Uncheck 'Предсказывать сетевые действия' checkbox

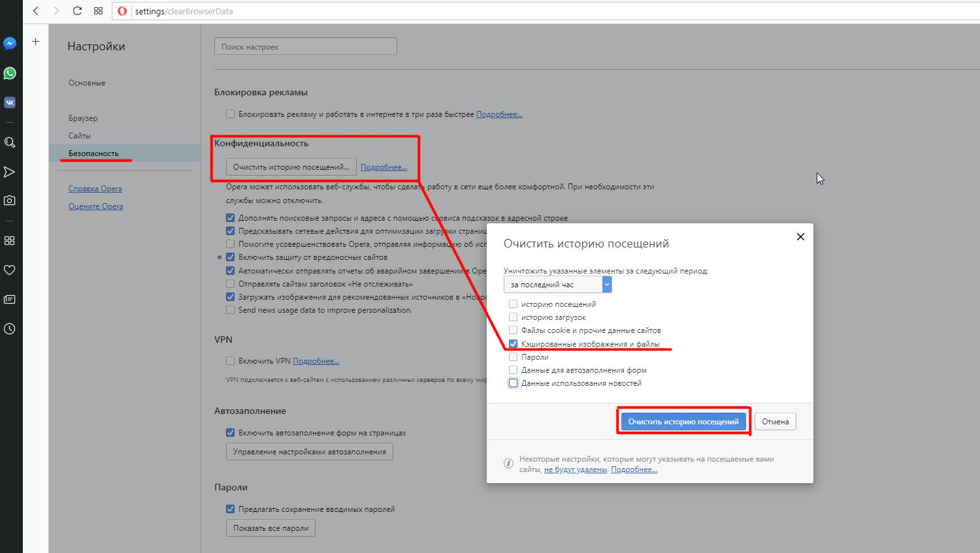pos(230,231)
